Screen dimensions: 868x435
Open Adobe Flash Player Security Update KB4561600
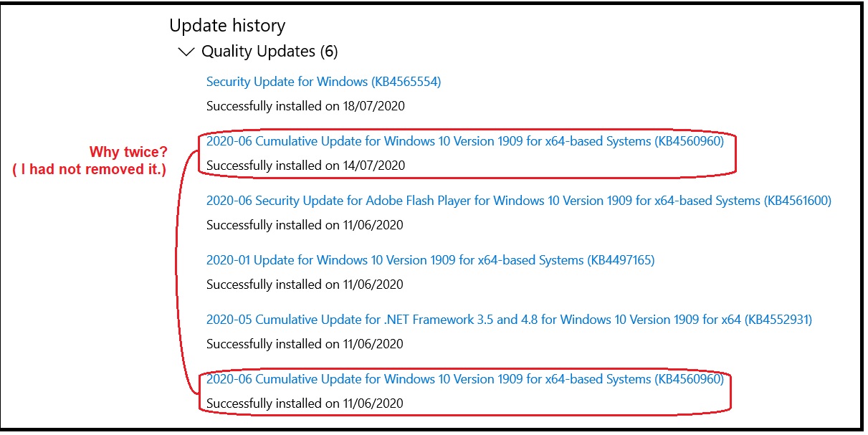pos(518,201)
